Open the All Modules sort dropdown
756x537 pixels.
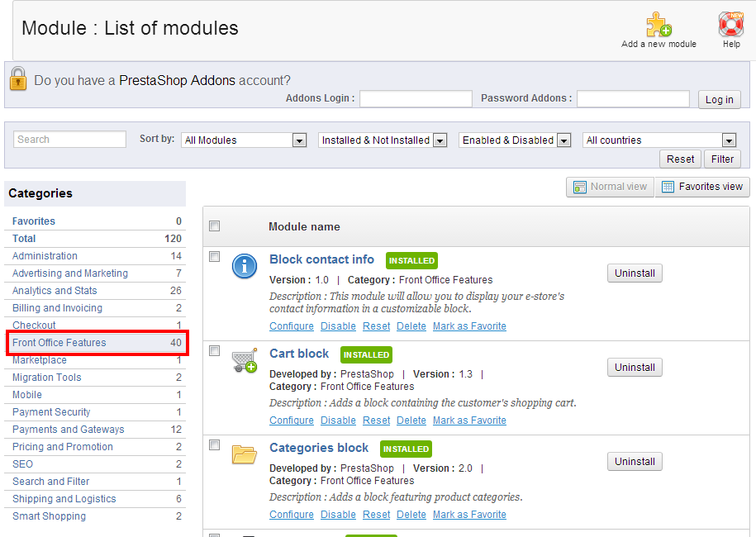click(245, 140)
